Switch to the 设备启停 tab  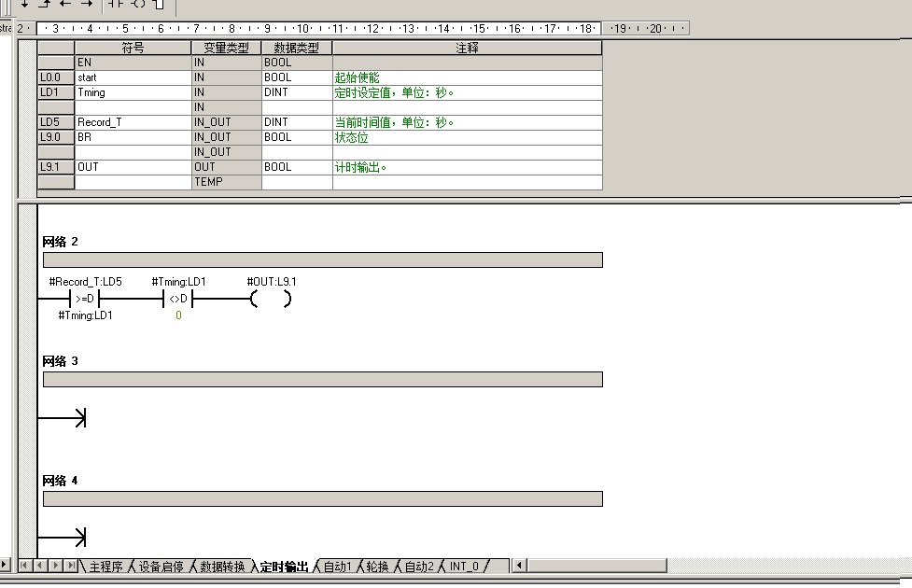pyautogui.click(x=161, y=566)
